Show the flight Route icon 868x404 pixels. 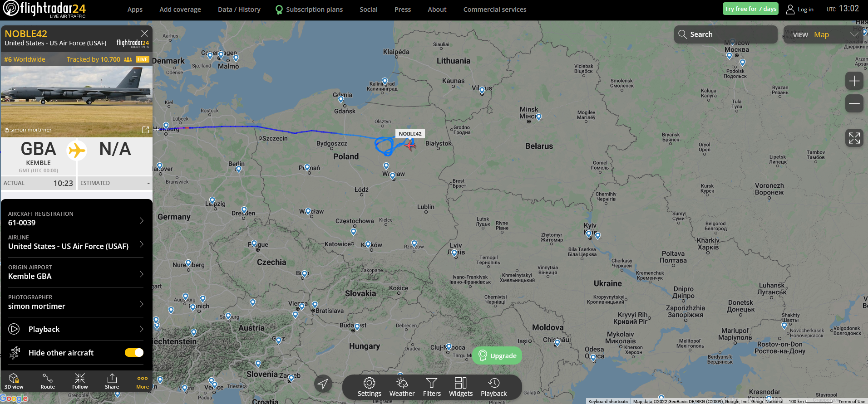pyautogui.click(x=48, y=381)
